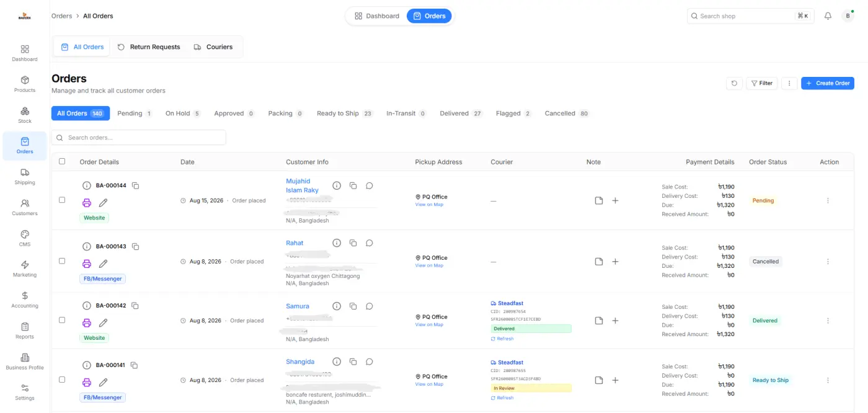Click Orders breadcrumb link
The width and height of the screenshot is (868, 413).
pyautogui.click(x=62, y=16)
